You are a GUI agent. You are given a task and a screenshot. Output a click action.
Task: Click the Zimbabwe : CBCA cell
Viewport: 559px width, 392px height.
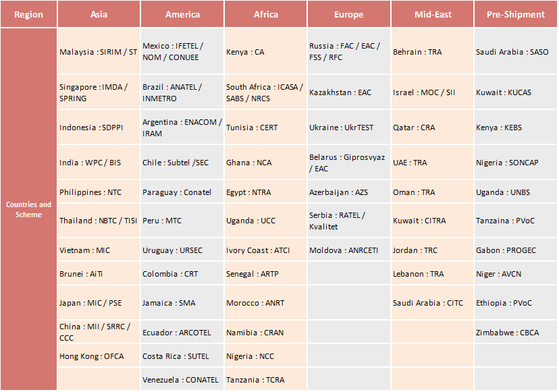pyautogui.click(x=516, y=333)
